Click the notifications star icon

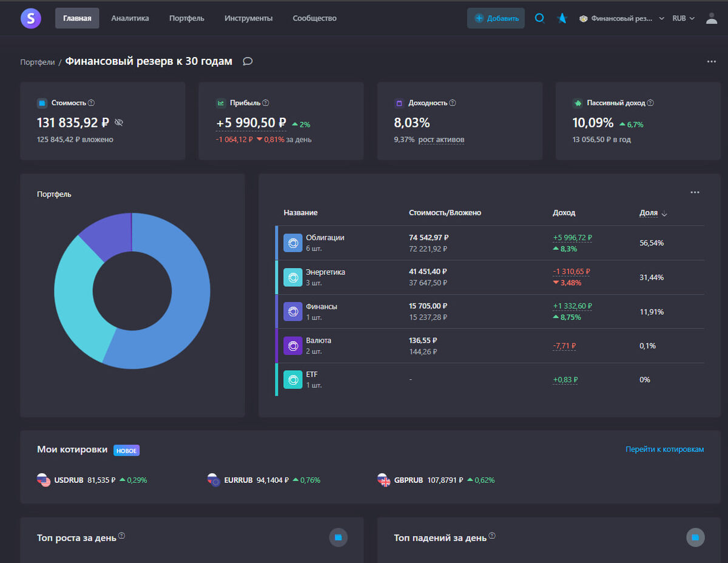pyautogui.click(x=561, y=18)
